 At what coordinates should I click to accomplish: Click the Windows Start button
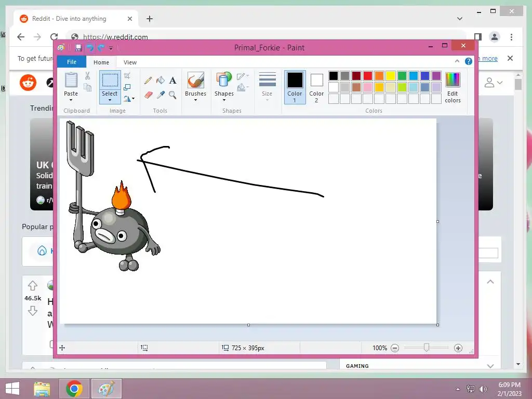tap(12, 389)
